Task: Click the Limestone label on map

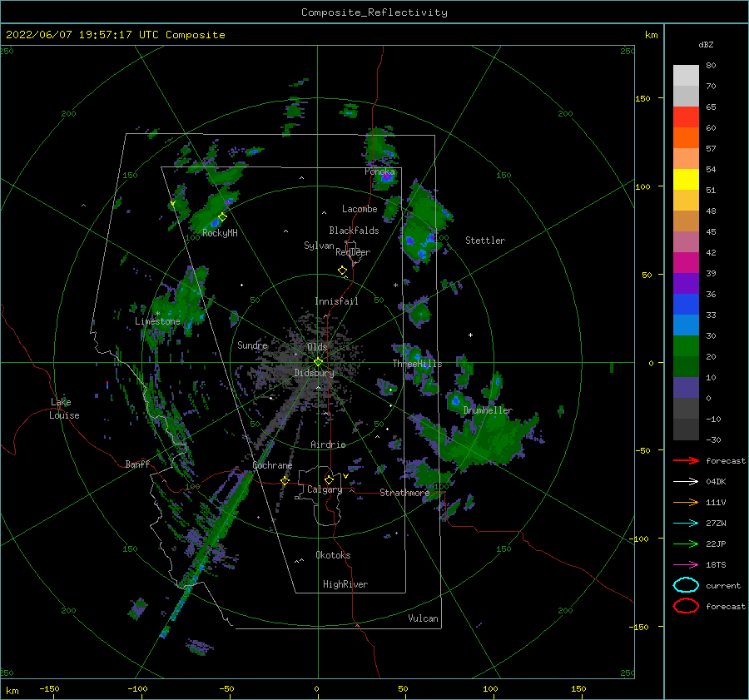Action: [x=157, y=321]
